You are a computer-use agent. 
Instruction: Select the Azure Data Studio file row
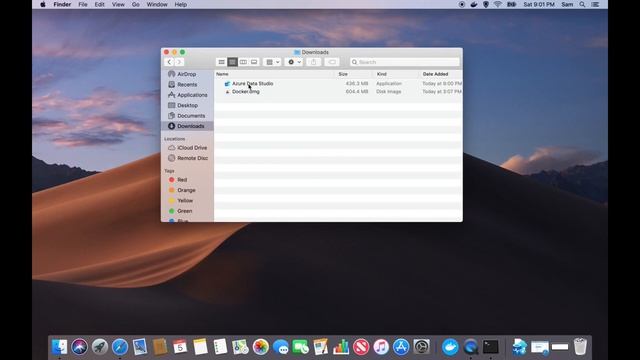[338, 84]
